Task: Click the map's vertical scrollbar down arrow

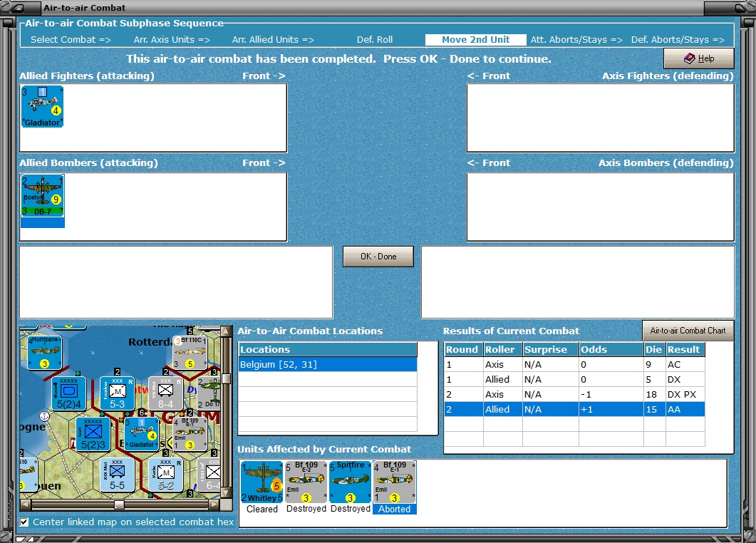Action: (x=226, y=493)
